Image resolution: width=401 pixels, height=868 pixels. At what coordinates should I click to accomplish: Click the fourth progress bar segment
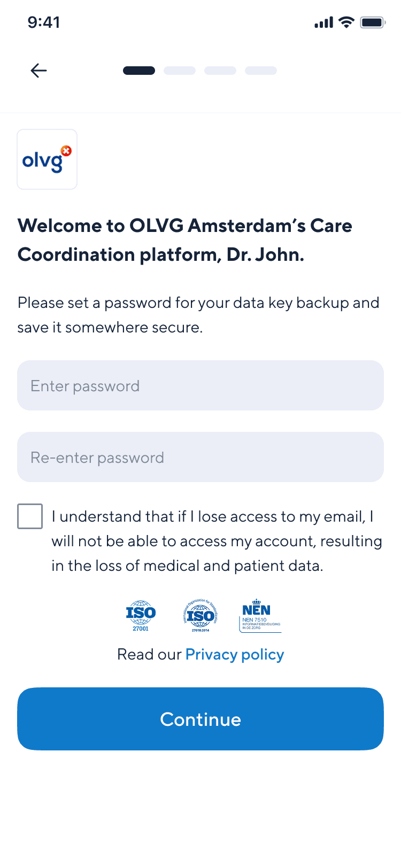click(x=260, y=70)
